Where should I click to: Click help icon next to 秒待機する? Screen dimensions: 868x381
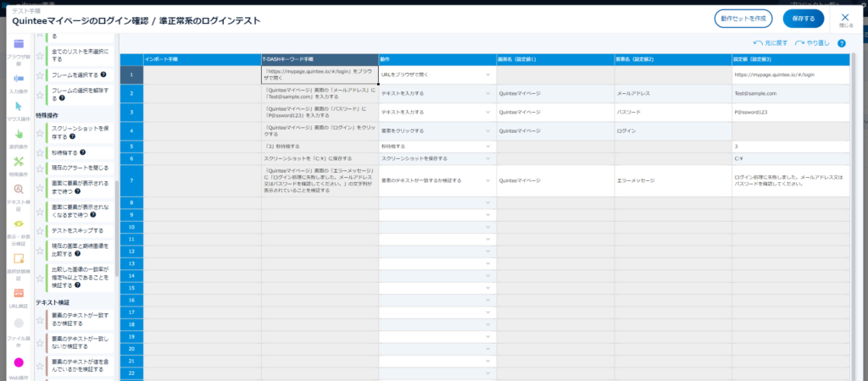83,152
